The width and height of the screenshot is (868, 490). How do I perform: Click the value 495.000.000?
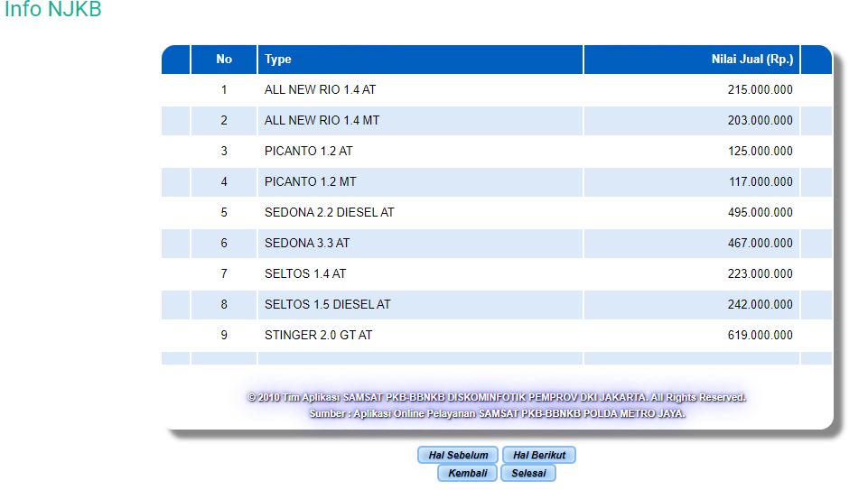pos(760,212)
